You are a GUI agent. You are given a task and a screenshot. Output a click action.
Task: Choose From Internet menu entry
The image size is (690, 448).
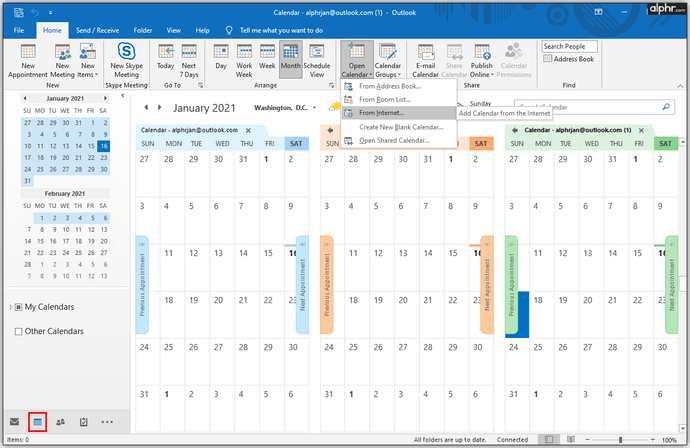click(398, 113)
